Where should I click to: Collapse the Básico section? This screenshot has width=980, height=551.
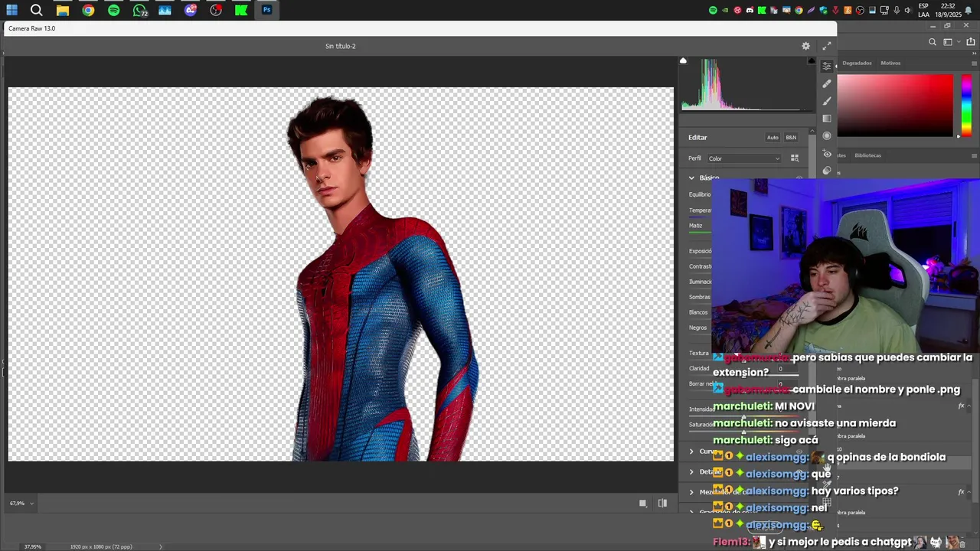coord(691,178)
